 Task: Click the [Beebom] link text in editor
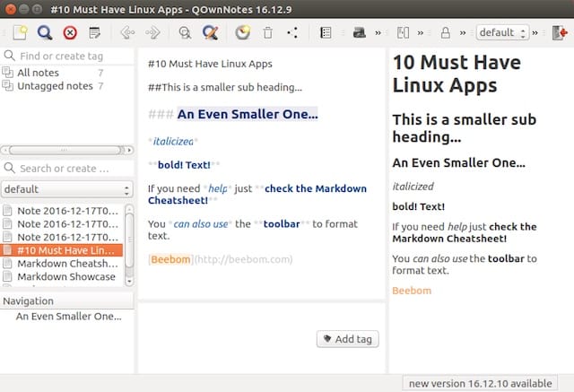tap(170, 259)
